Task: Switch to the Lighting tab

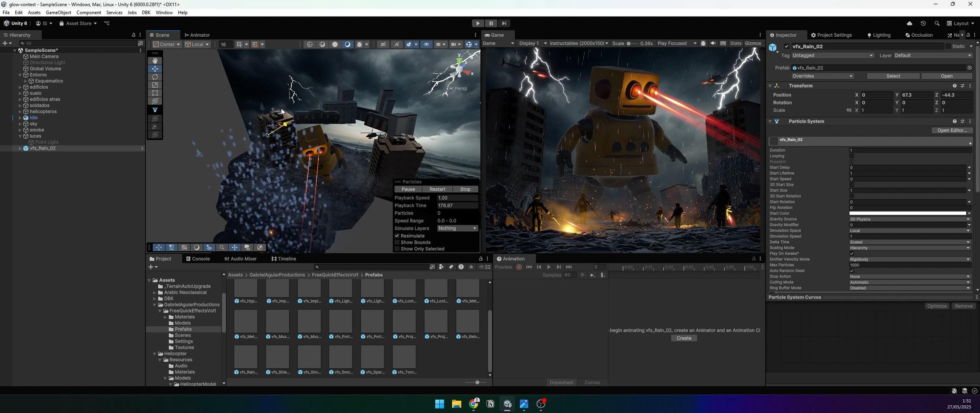Action: tap(879, 35)
